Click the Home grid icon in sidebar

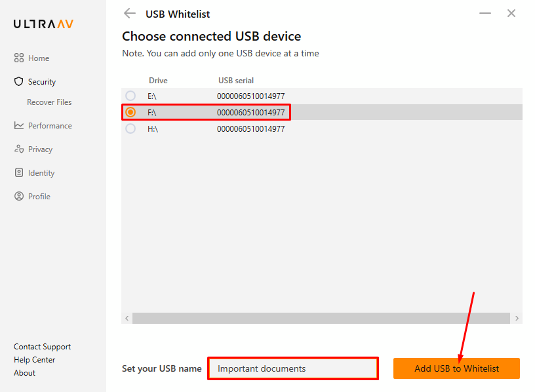19,58
